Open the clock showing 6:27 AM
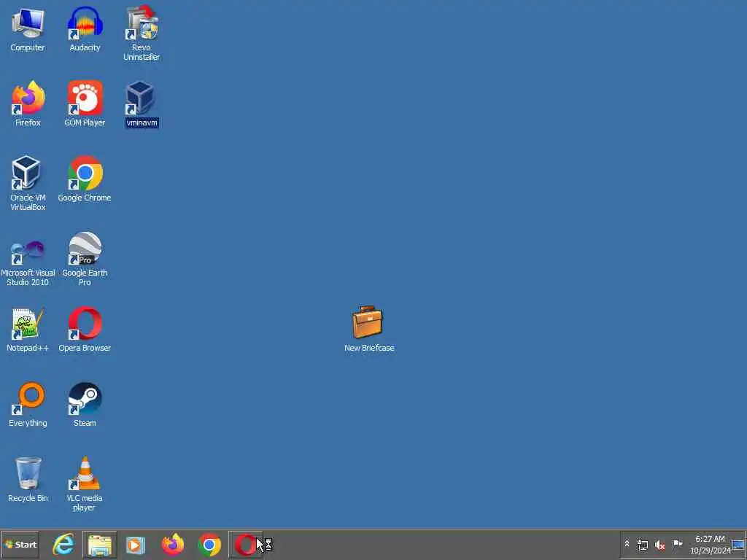747x560 pixels. tap(710, 545)
